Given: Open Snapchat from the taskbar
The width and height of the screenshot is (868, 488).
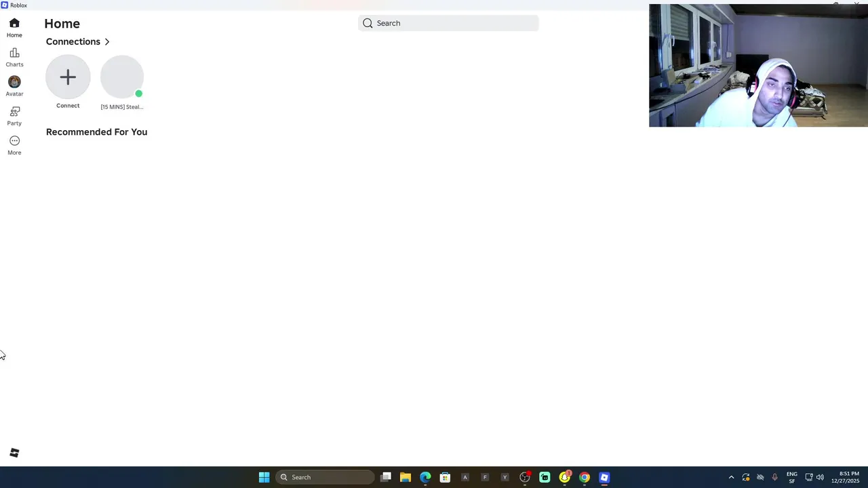Looking at the screenshot, I should point(564,477).
